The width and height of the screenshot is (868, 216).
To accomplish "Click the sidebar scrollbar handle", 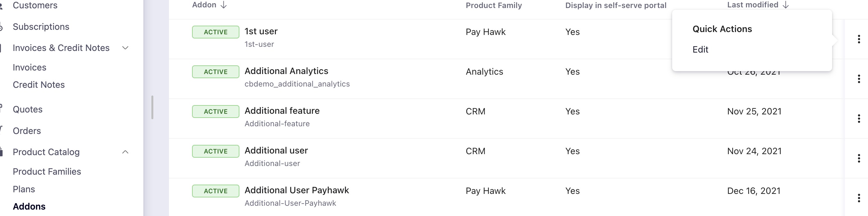I will 152,107.
